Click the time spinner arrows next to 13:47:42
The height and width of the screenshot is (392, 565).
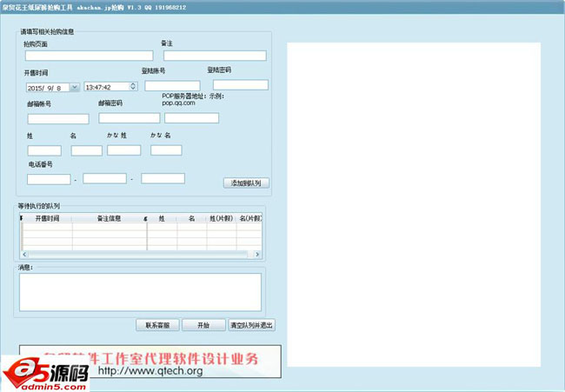click(133, 87)
